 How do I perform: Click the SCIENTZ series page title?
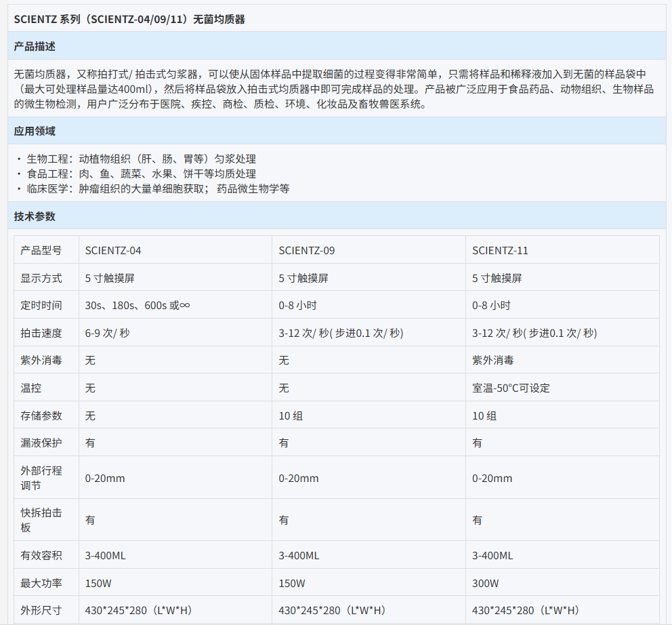[129, 20]
